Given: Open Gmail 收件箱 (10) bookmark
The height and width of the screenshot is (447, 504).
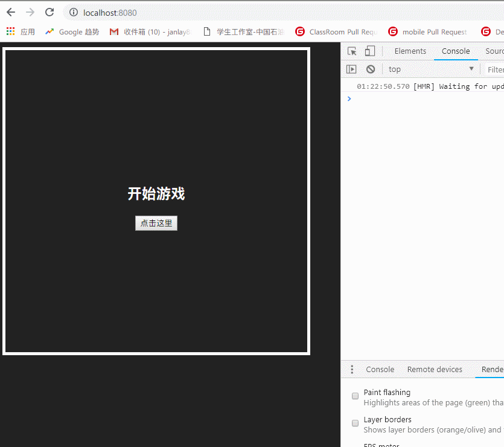Looking at the screenshot, I should pyautogui.click(x=150, y=31).
